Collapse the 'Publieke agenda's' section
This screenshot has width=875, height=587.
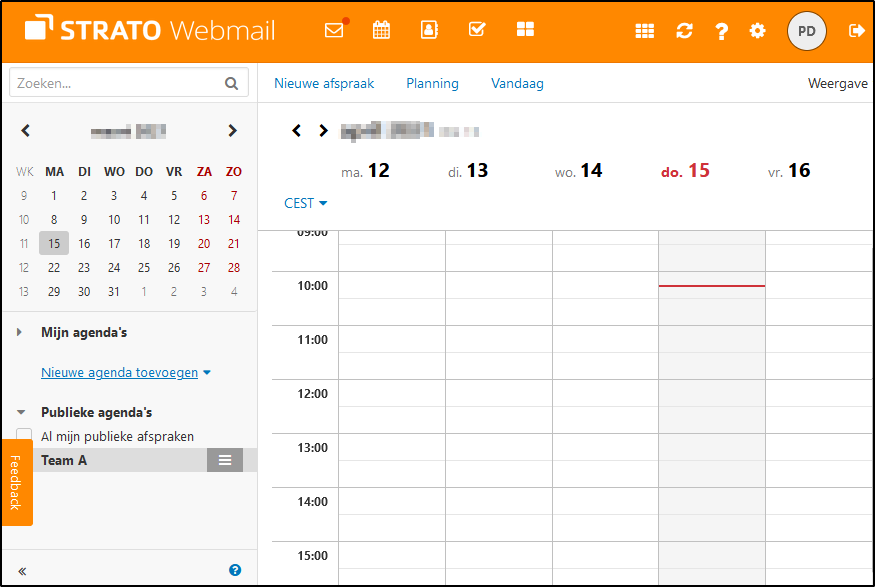21,411
